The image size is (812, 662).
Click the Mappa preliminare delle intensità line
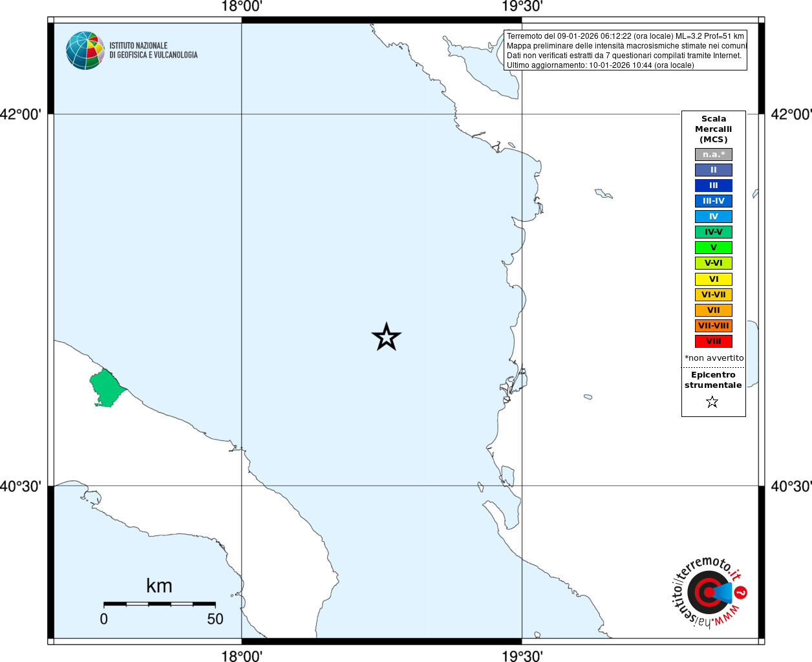[x=626, y=46]
